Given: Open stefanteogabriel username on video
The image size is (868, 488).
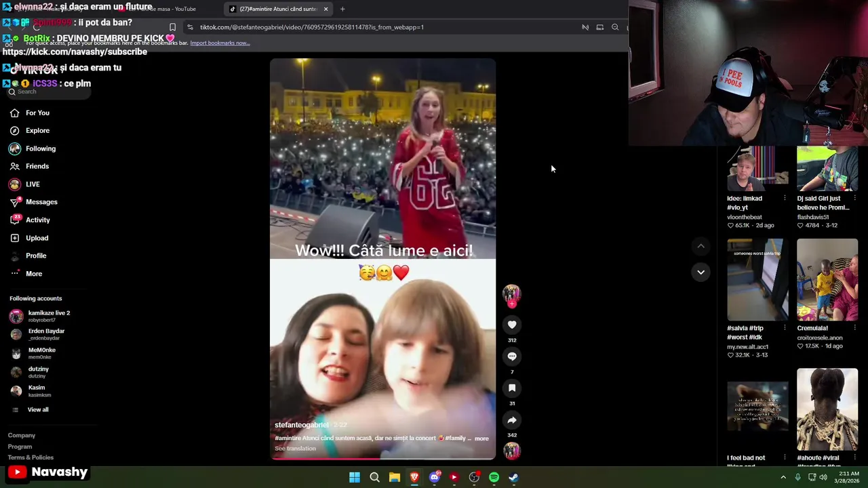Looking at the screenshot, I should pos(301,425).
